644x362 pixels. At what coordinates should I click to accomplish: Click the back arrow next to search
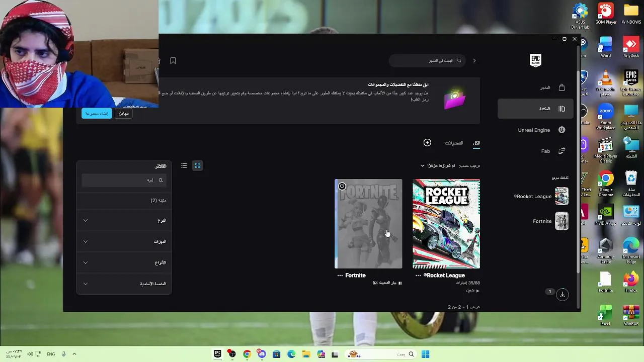point(474,61)
